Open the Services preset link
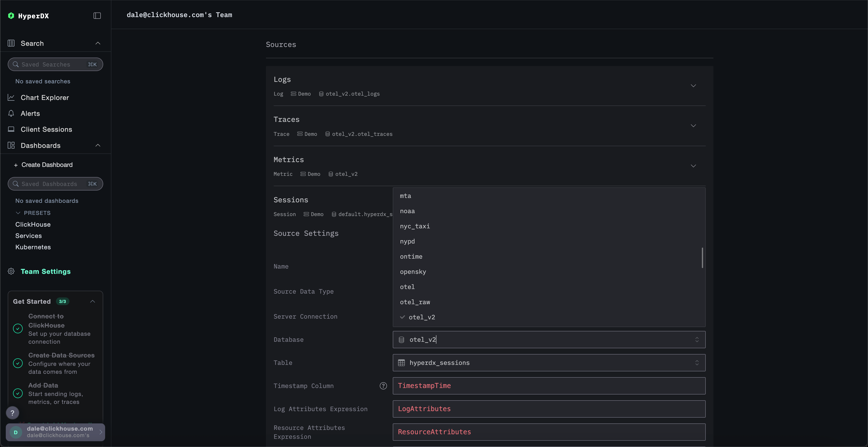 [28, 236]
